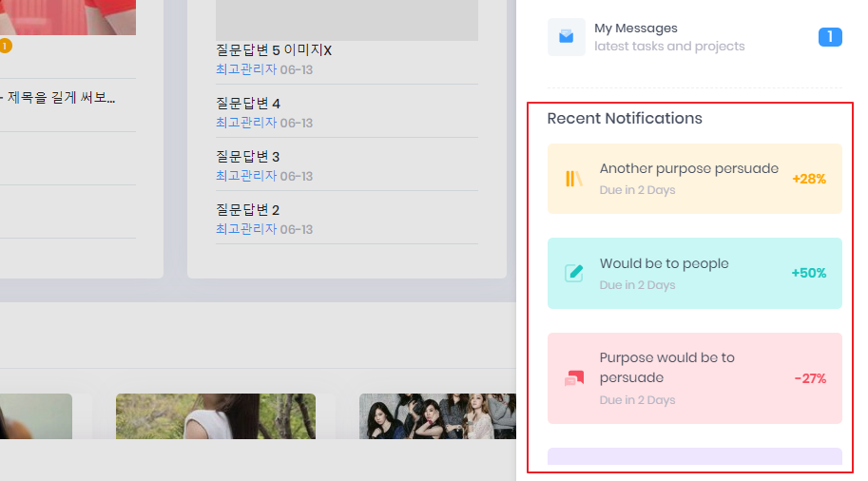Open post 질문답변 5 이미지X
The image size is (868, 481).
pos(274,50)
